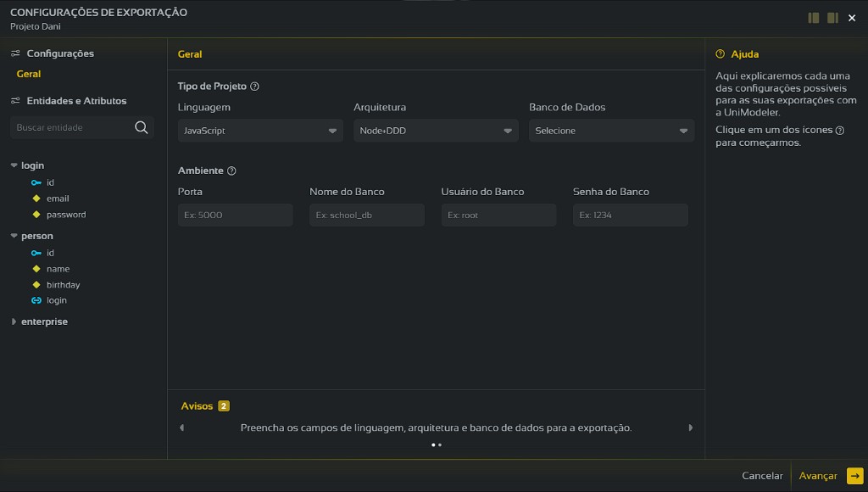
Task: Select Geral in the sidebar
Action: click(29, 74)
